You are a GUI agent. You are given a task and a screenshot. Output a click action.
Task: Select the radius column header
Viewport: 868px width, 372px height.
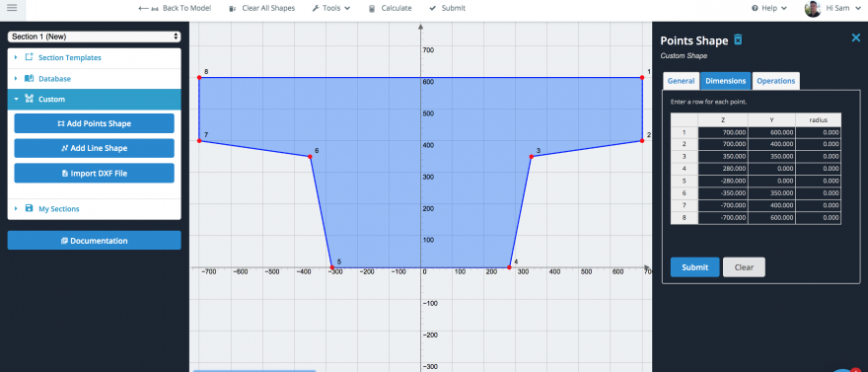[x=818, y=119]
